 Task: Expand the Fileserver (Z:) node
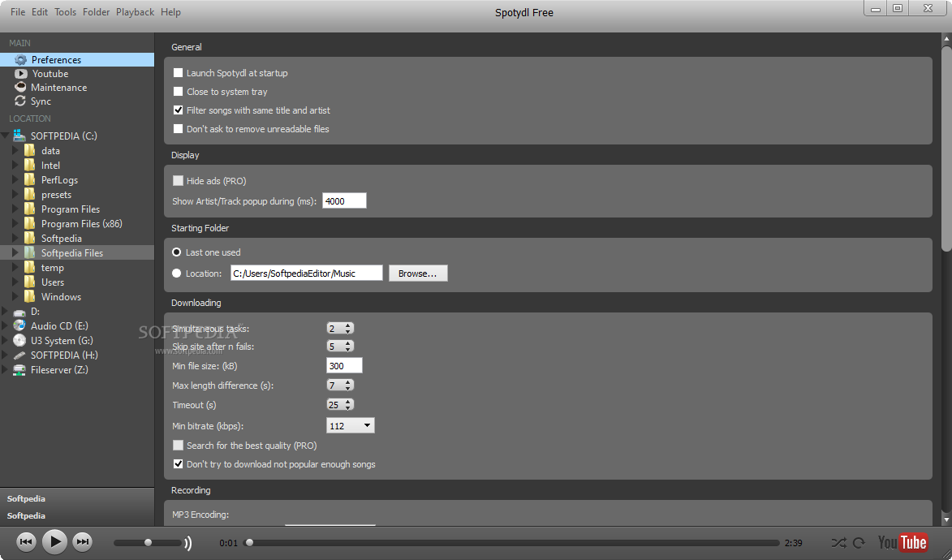6,369
